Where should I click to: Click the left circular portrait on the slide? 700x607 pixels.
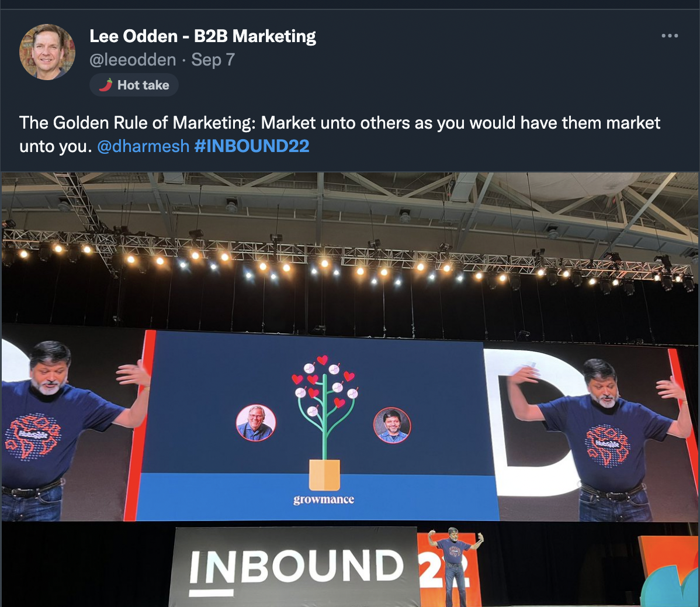click(256, 423)
